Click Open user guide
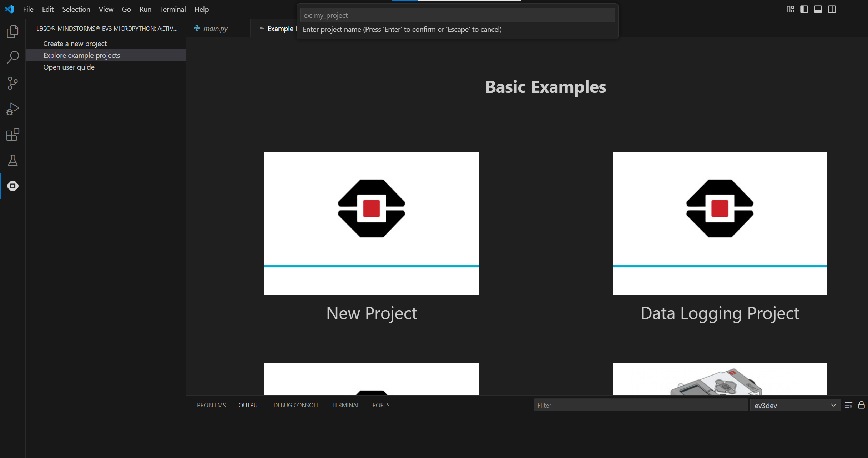The height and width of the screenshot is (458, 868). (x=69, y=67)
